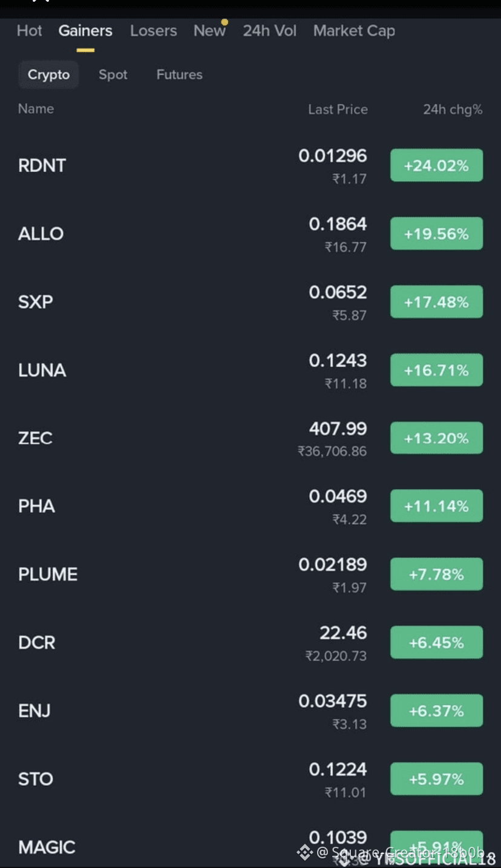
Task: Tap LUNA's +16.71% change badge
Action: (436, 370)
